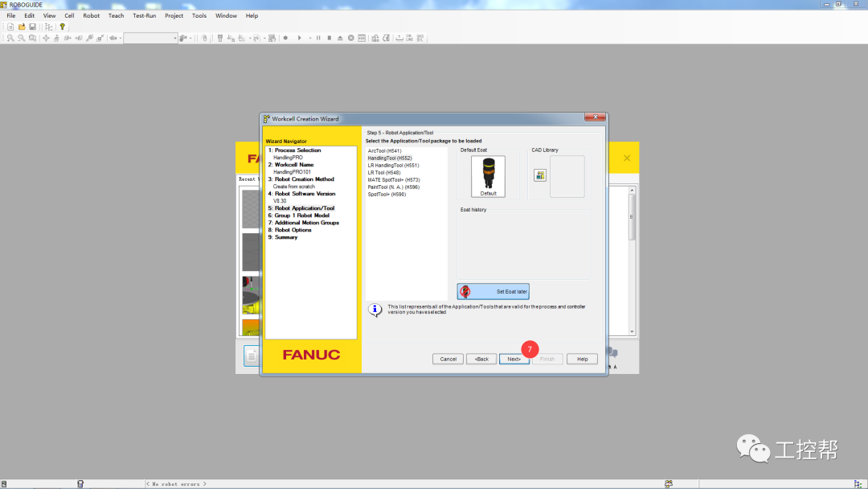868x489 pixels.
Task: Proceed with the Next> button
Action: click(514, 359)
